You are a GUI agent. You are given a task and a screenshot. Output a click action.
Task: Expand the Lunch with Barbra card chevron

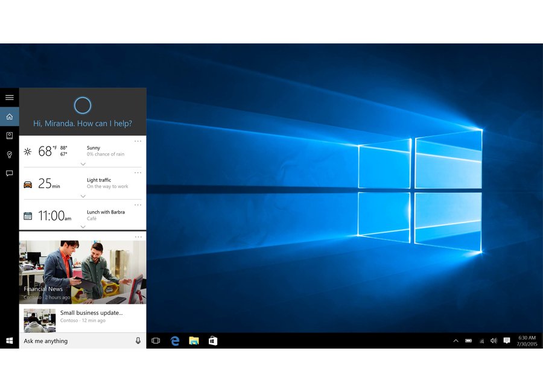click(x=83, y=227)
